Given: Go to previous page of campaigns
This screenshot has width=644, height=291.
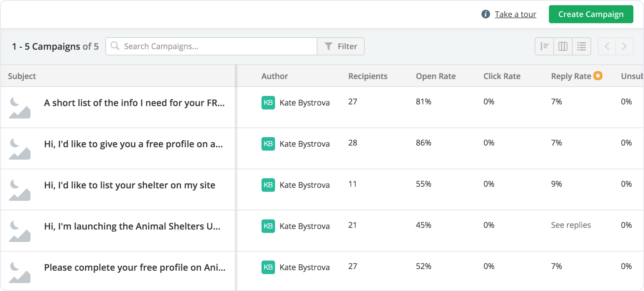Looking at the screenshot, I should (607, 46).
